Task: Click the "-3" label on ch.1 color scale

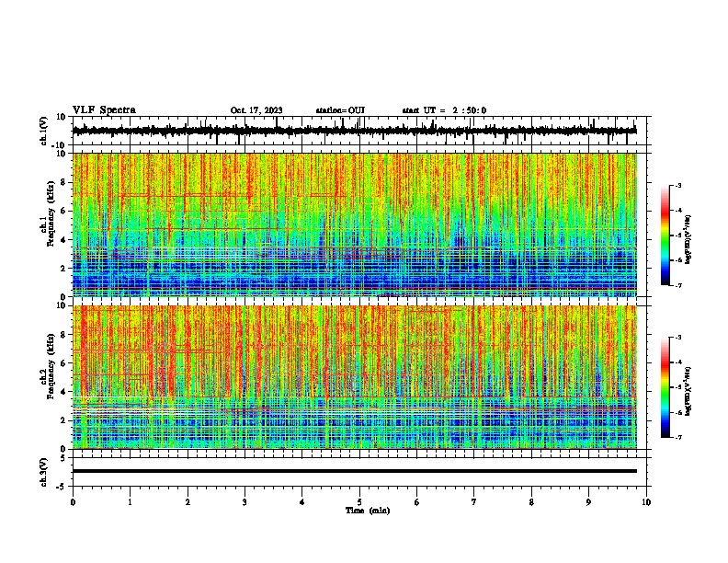Action: point(678,185)
